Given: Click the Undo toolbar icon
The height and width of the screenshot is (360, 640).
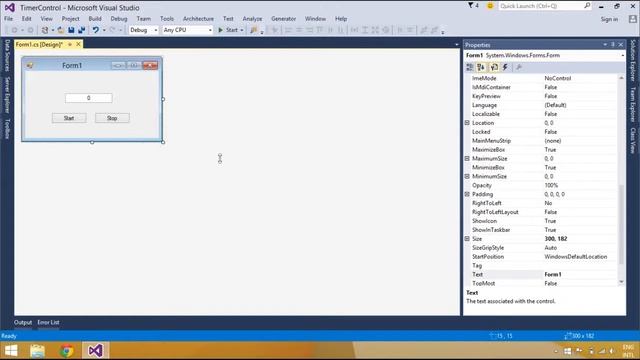Looking at the screenshot, I should [96, 30].
